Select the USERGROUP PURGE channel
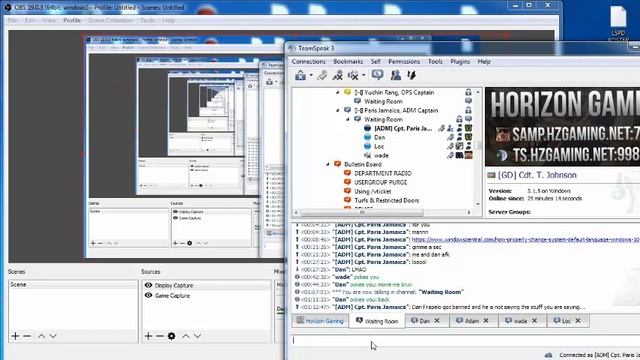 click(x=380, y=182)
